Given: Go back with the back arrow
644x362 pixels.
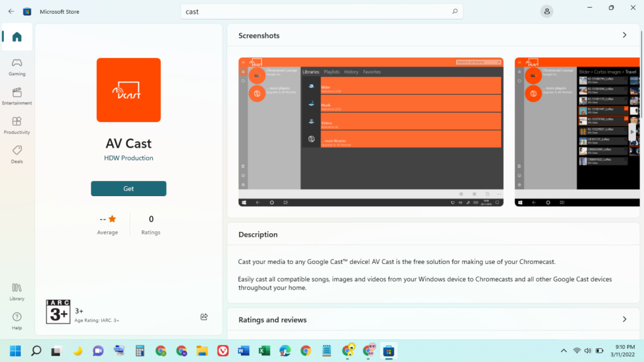Looking at the screenshot, I should coord(11,11).
